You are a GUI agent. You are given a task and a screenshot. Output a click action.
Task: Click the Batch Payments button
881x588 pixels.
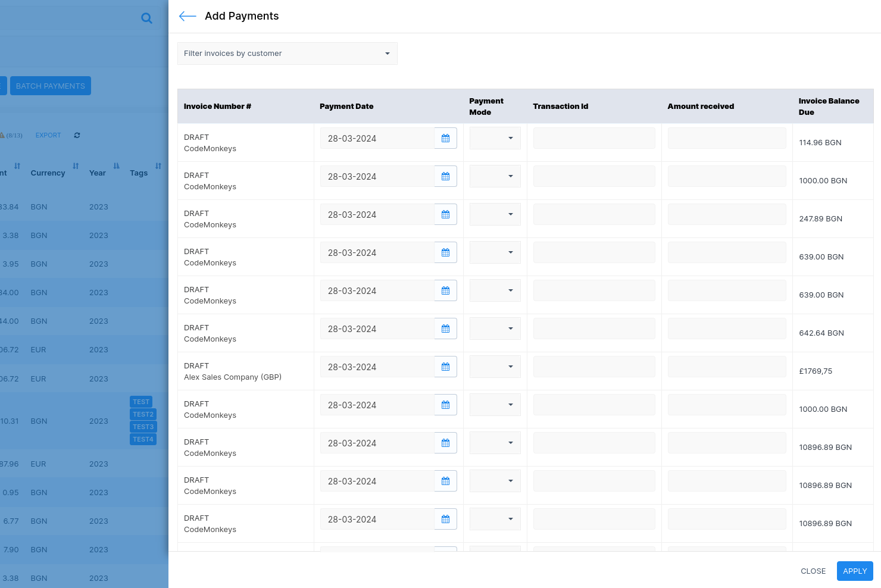[x=51, y=86]
